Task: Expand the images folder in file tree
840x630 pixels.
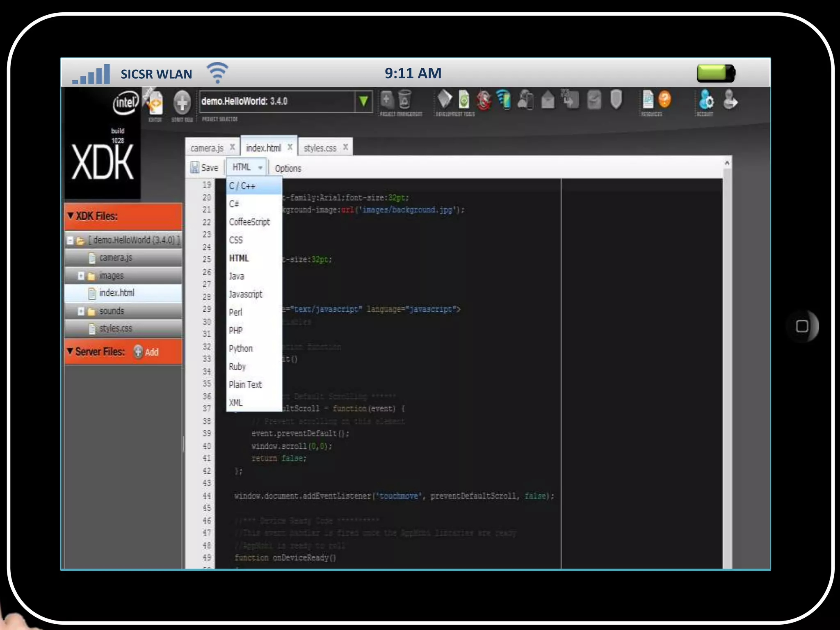Action: (x=81, y=276)
